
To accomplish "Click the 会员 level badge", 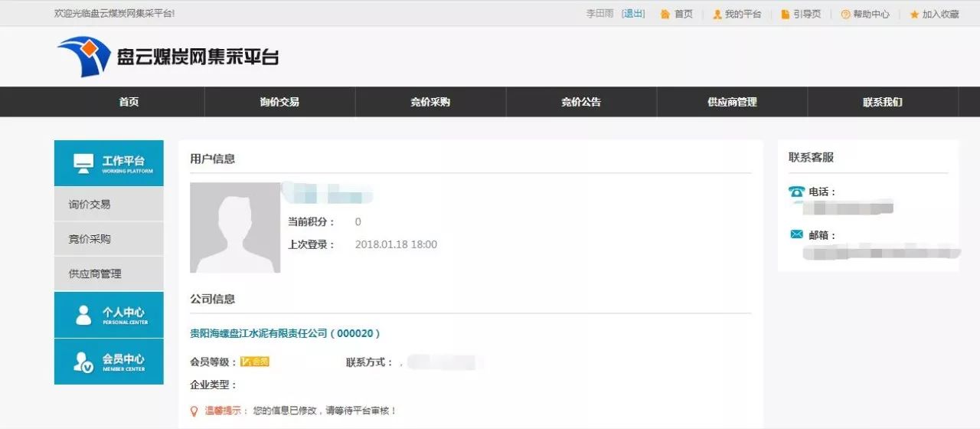I will [x=255, y=362].
